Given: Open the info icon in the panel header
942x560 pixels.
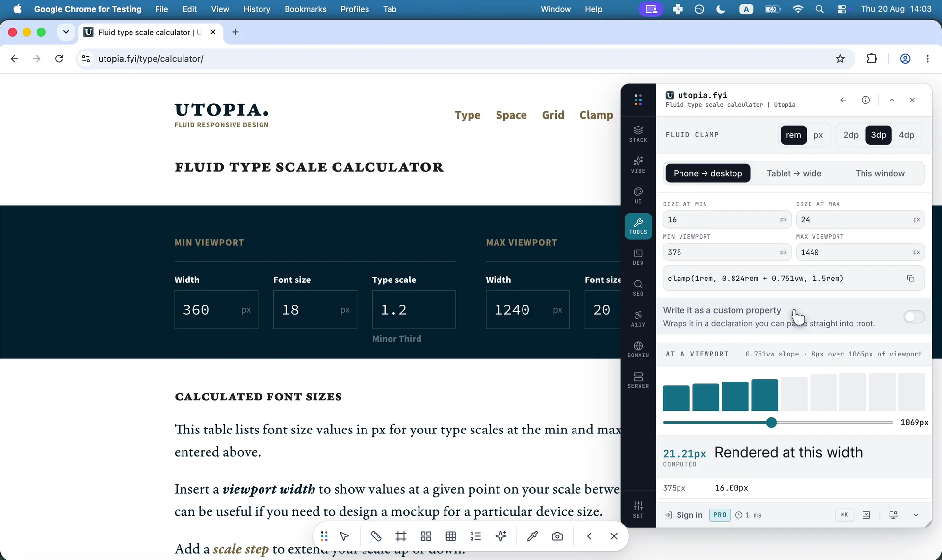Looking at the screenshot, I should (865, 100).
